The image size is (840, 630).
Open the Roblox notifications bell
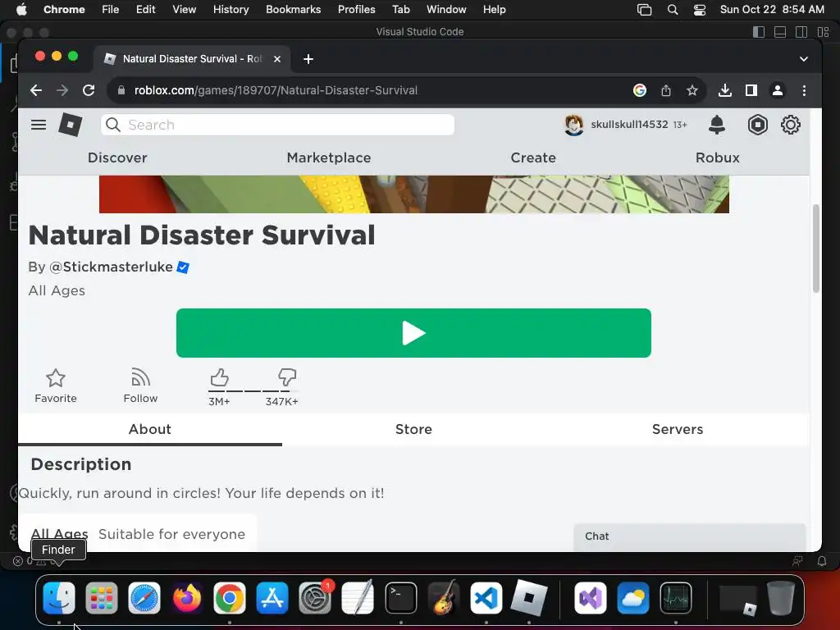[x=717, y=125]
